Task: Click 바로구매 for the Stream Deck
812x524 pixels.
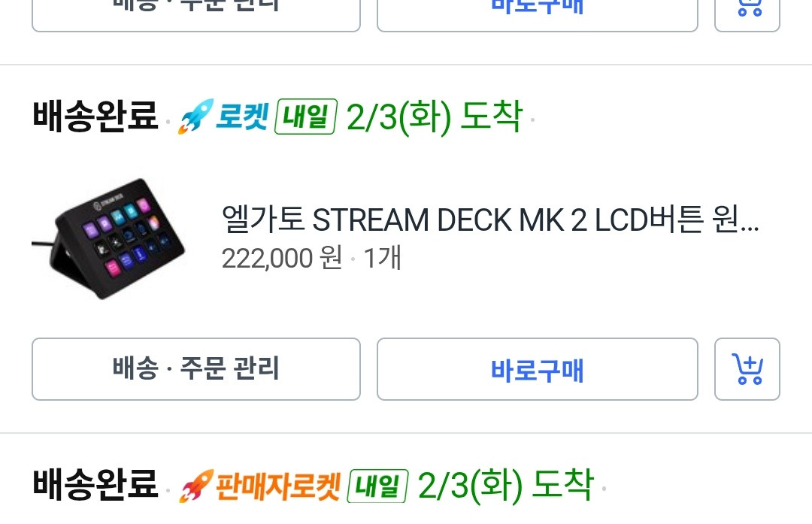Action: point(537,368)
